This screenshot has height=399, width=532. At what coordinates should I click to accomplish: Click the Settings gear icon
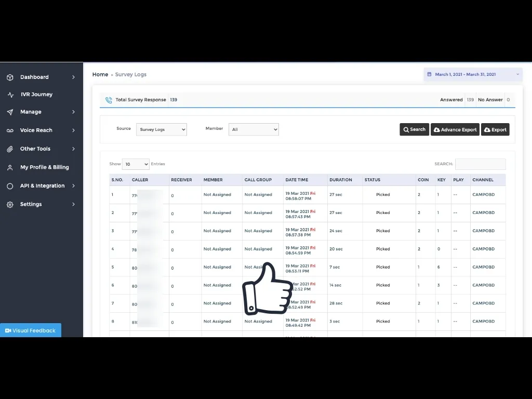pyautogui.click(x=10, y=204)
